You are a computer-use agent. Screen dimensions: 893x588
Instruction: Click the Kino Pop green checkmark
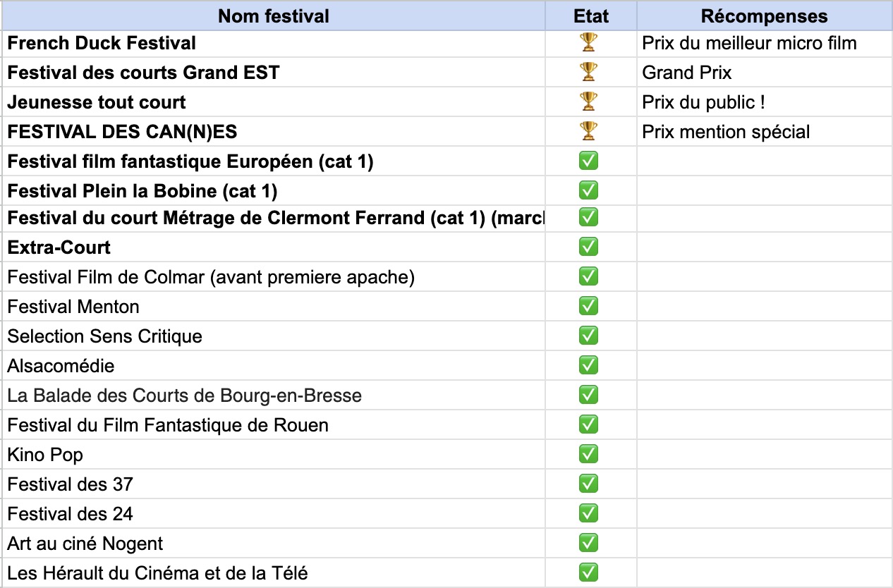588,455
